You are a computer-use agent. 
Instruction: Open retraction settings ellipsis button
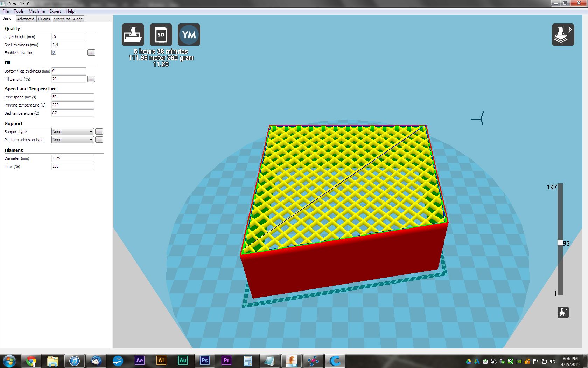click(x=91, y=53)
